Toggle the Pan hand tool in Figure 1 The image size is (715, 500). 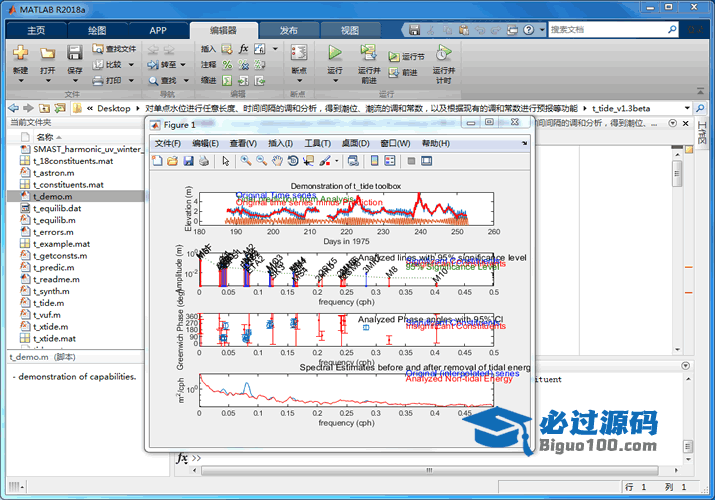(277, 161)
